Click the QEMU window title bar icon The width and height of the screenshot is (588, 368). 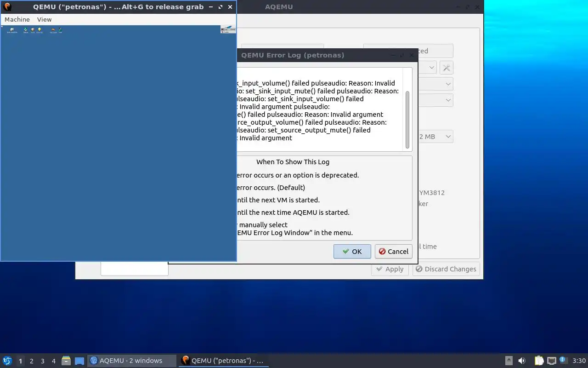(x=7, y=7)
